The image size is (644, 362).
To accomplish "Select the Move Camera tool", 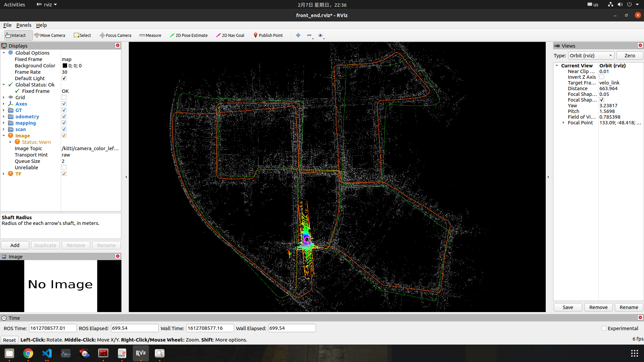I will pos(50,35).
